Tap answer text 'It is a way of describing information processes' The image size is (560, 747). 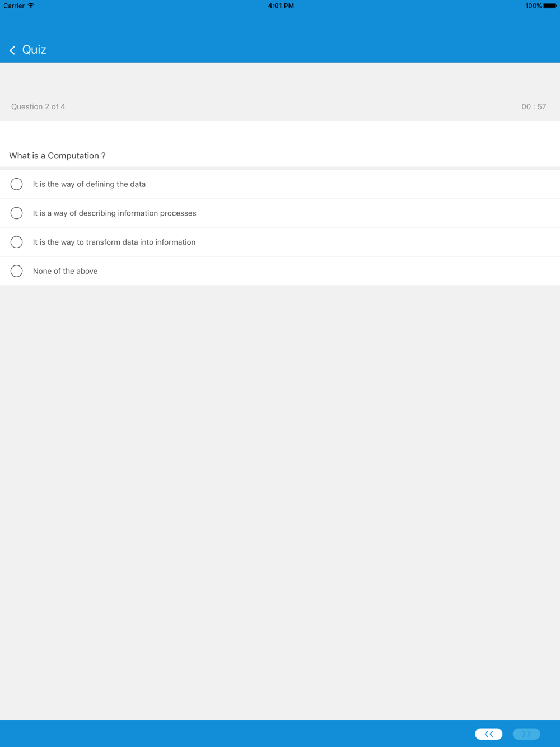tap(114, 213)
